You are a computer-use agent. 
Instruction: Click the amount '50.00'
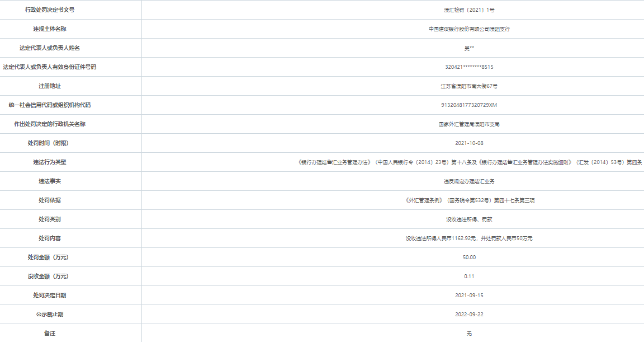pos(469,257)
